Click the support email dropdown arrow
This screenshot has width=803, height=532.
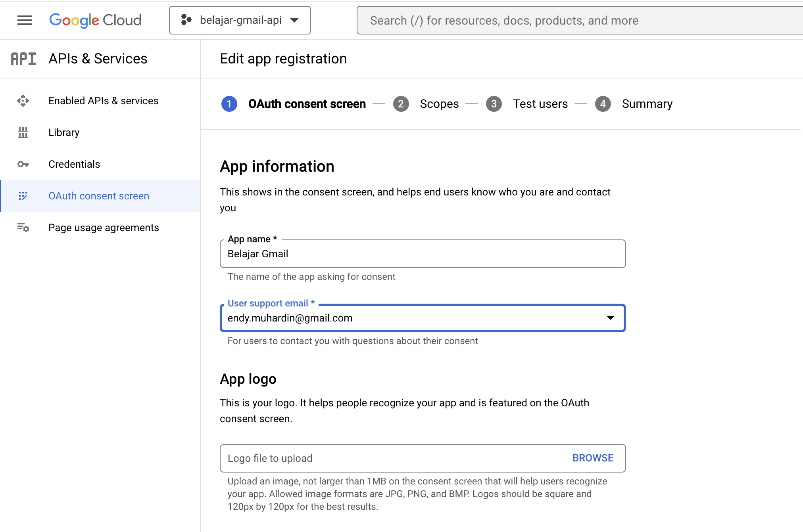tap(611, 318)
